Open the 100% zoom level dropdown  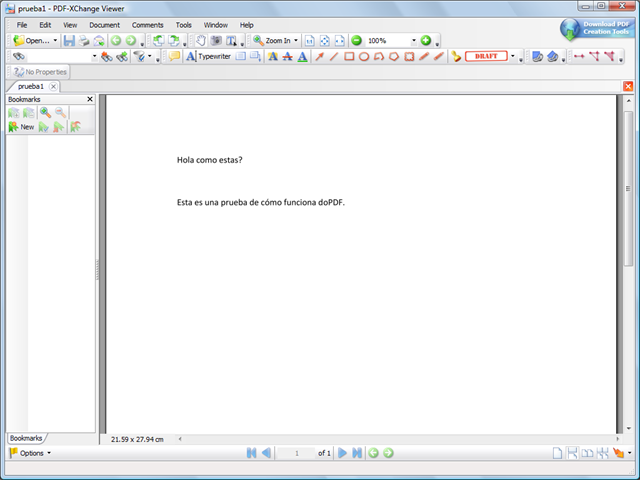pyautogui.click(x=413, y=40)
